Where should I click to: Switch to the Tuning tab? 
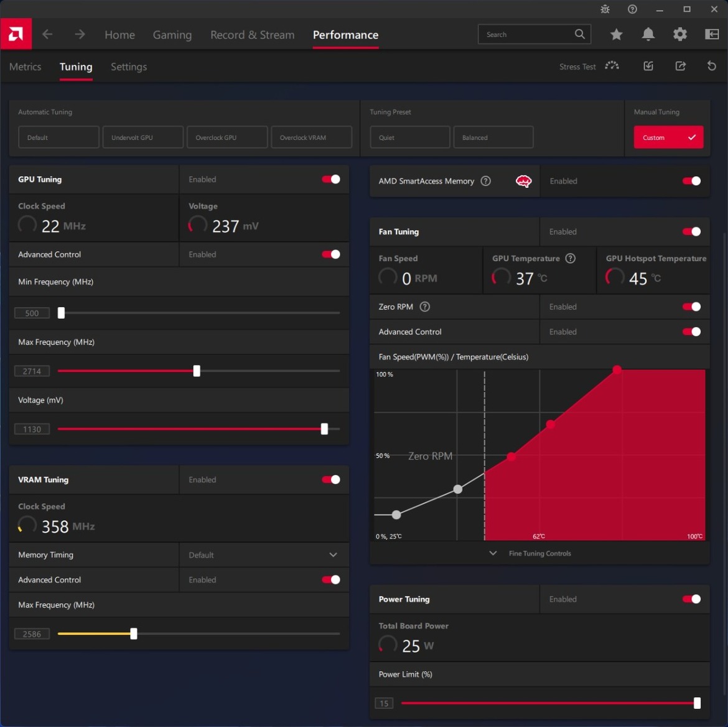click(76, 67)
